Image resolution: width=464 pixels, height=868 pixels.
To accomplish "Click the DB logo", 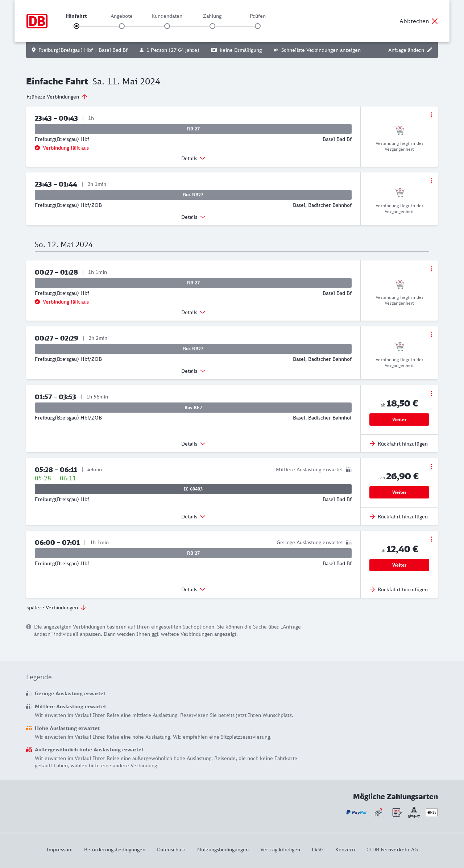I will (x=37, y=21).
